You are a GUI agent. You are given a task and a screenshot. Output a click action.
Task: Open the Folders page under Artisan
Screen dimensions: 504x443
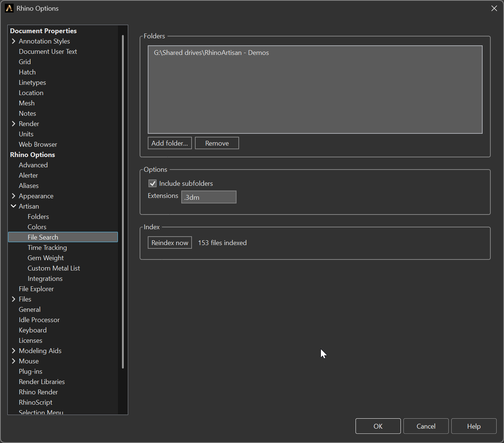38,217
